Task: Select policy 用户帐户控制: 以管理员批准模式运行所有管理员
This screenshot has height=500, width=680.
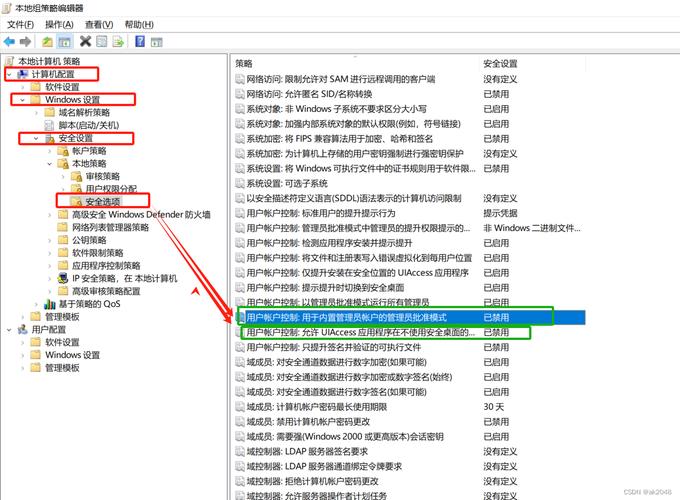Action: (338, 303)
